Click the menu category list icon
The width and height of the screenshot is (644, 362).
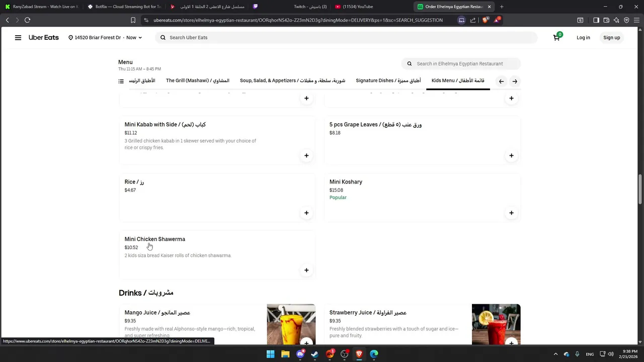(x=121, y=81)
